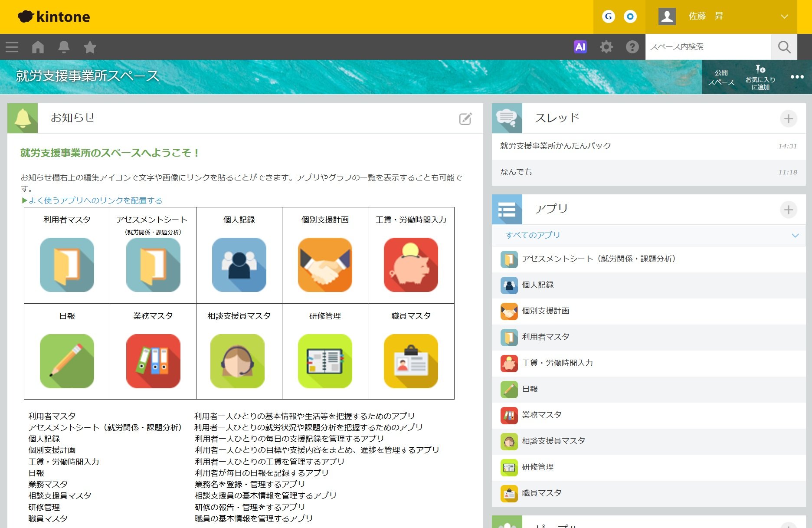This screenshot has width=812, height=528.
Task: Edit the お知らせ announcement section
Action: (465, 118)
